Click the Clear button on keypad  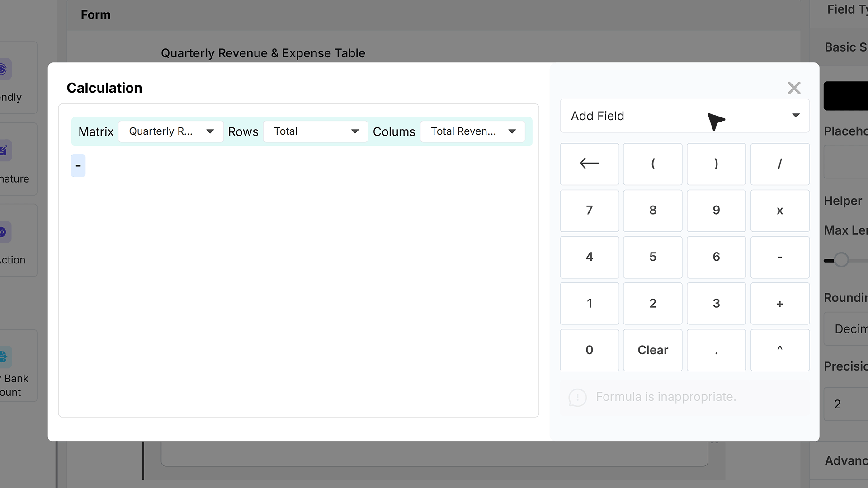point(652,350)
